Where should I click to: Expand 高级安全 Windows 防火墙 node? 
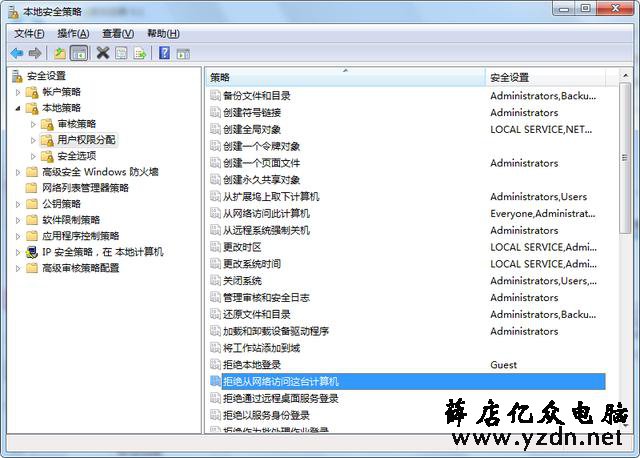tap(18, 172)
